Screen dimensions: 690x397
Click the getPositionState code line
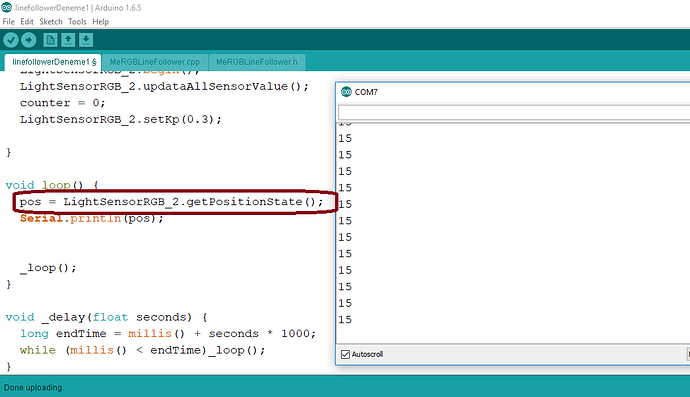pyautogui.click(x=171, y=202)
